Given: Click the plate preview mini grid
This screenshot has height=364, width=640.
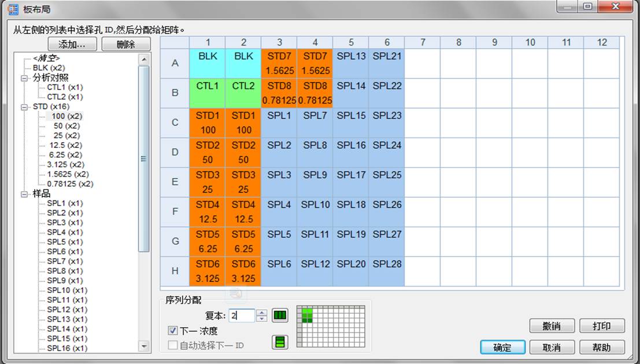Looking at the screenshot, I should click(x=331, y=326).
